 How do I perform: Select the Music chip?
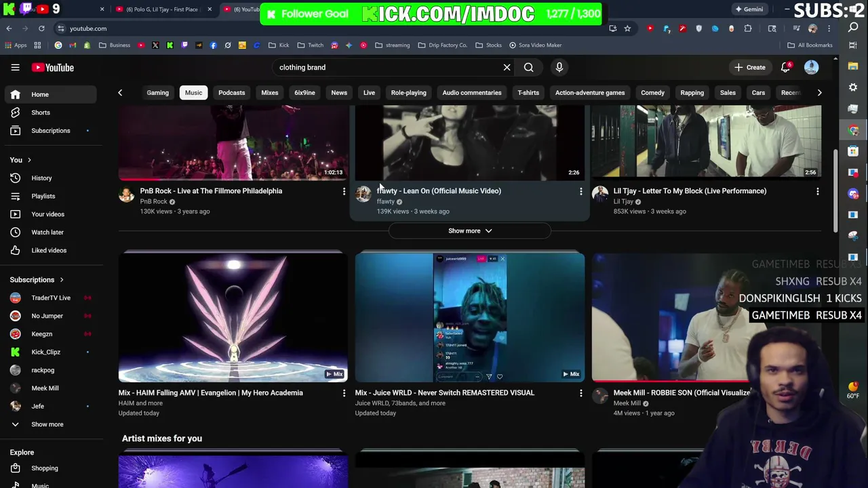click(x=193, y=93)
